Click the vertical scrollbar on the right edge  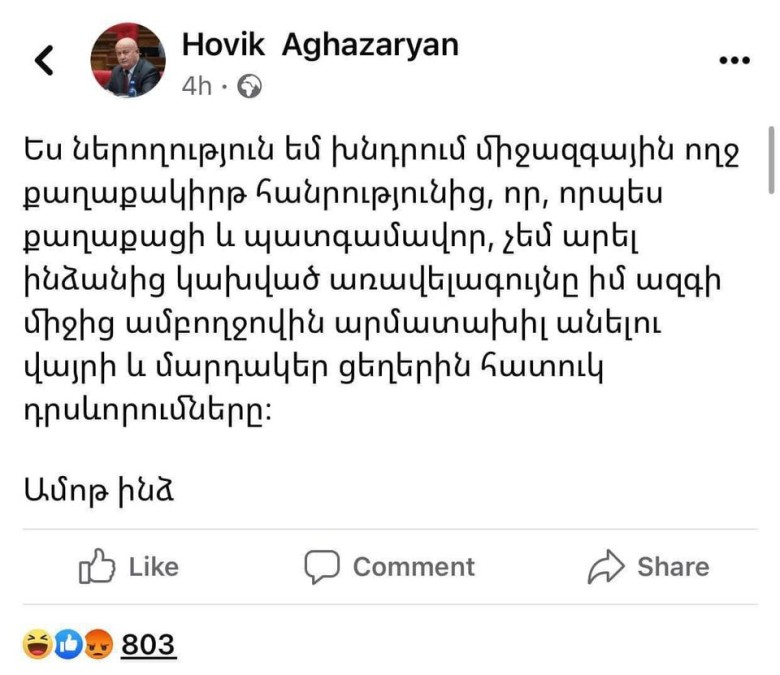click(x=771, y=160)
